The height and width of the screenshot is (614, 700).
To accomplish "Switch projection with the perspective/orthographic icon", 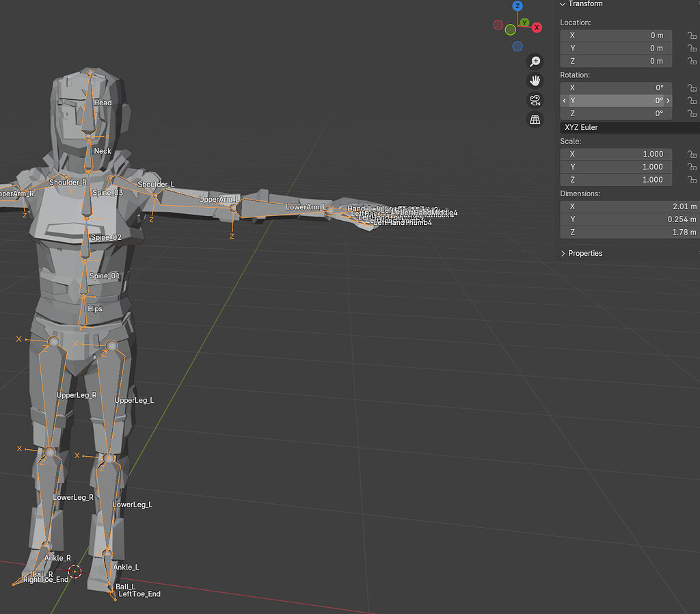I will 535,119.
